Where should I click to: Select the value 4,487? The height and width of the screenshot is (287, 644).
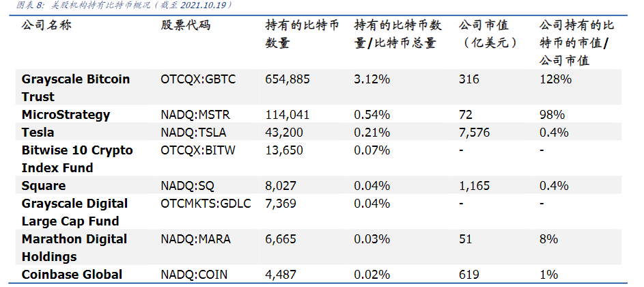pyautogui.click(x=281, y=274)
